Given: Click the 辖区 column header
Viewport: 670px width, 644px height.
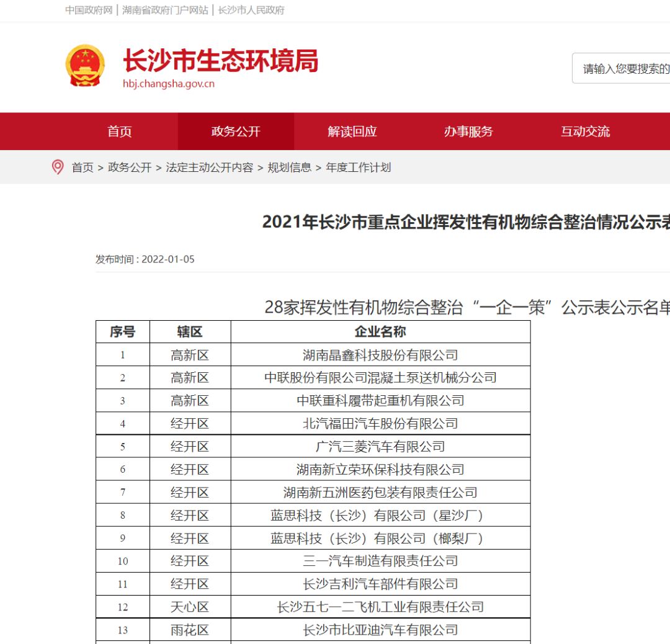Looking at the screenshot, I should tap(190, 331).
